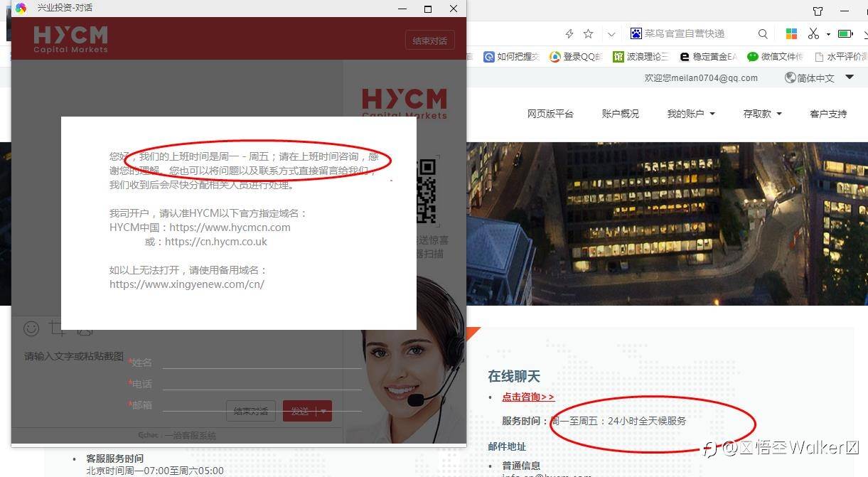Click the https://cn.hycm.co.uk link text
868x477 pixels.
coord(216,242)
